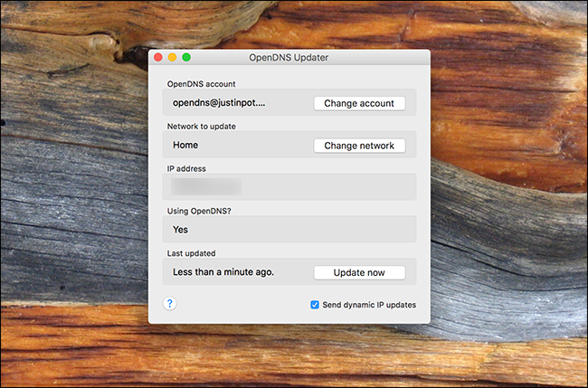Click the 'IP address' label
The width and height of the screenshot is (588, 388).
(186, 169)
